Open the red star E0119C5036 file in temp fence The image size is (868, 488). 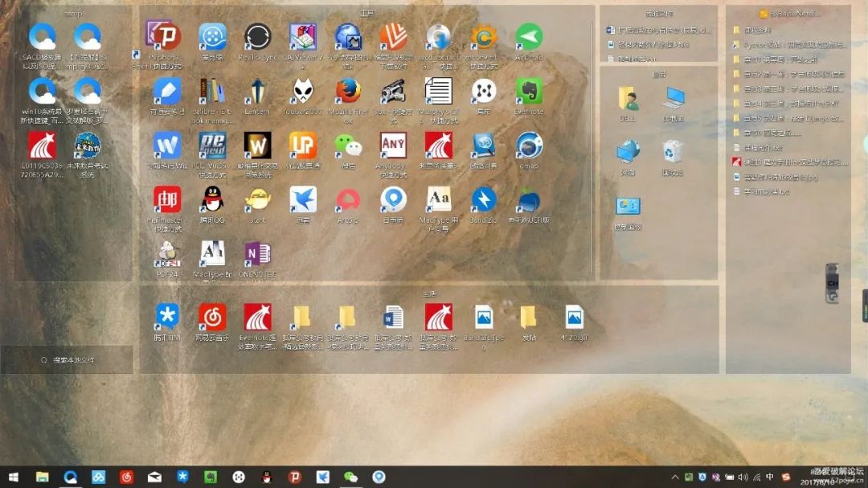(x=42, y=146)
